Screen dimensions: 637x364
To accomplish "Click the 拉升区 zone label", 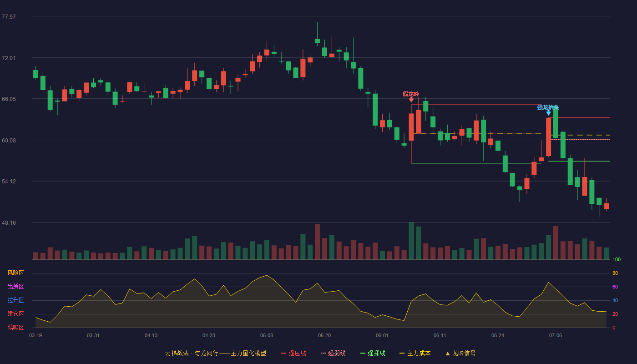I will [x=15, y=300].
